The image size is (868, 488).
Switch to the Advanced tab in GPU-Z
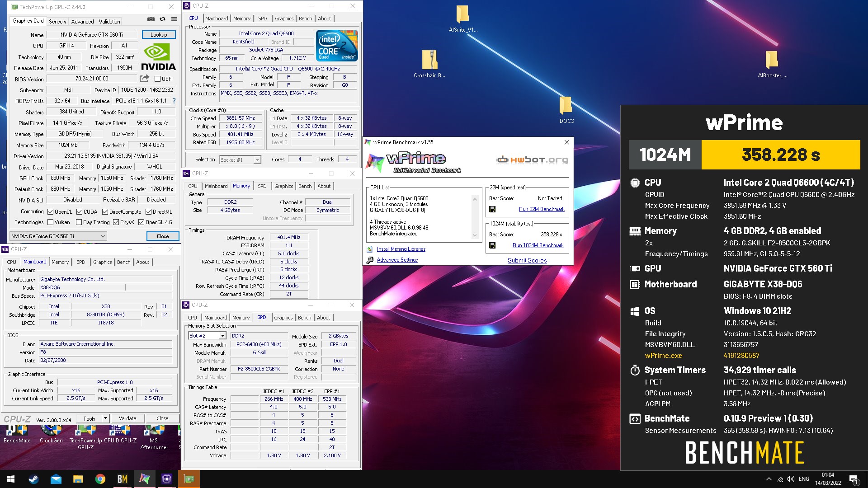(82, 21)
